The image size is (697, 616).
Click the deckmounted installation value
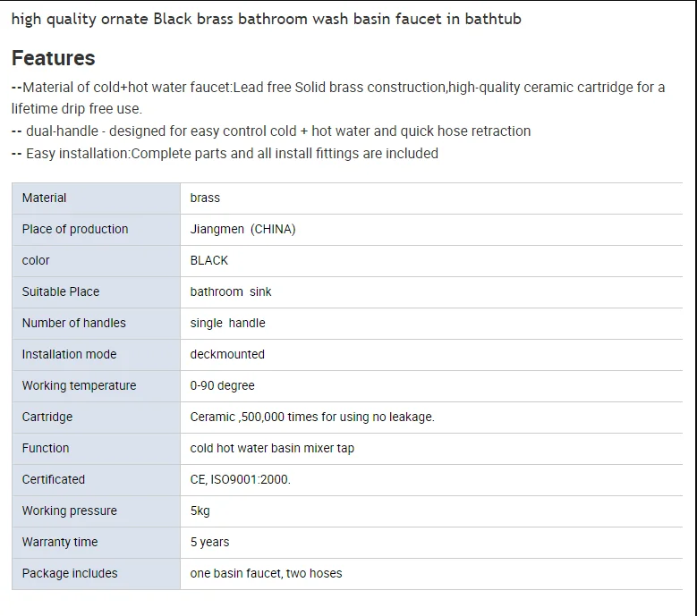[x=227, y=354]
